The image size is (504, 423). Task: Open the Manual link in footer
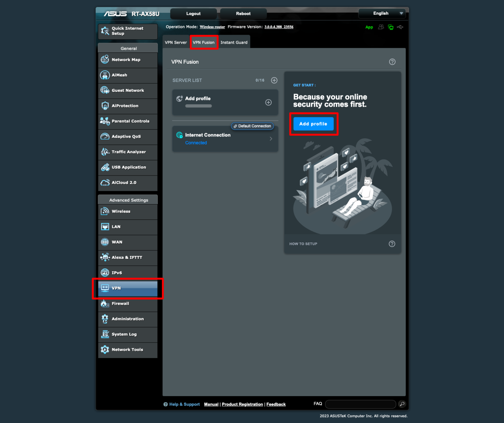pyautogui.click(x=211, y=404)
